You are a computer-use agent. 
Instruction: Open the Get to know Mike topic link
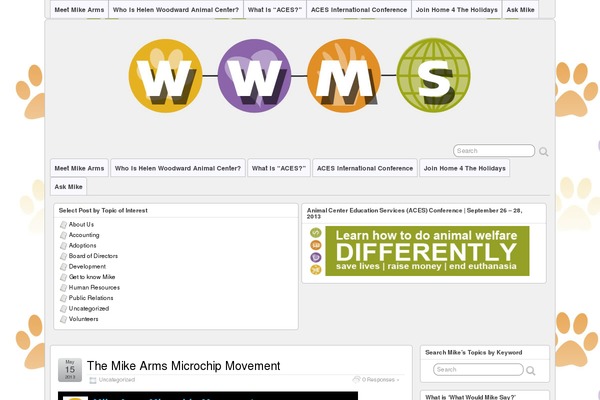[x=92, y=277]
